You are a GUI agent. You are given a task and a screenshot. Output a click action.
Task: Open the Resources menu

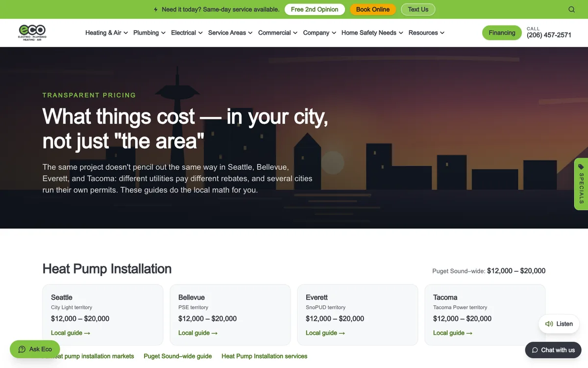click(426, 33)
